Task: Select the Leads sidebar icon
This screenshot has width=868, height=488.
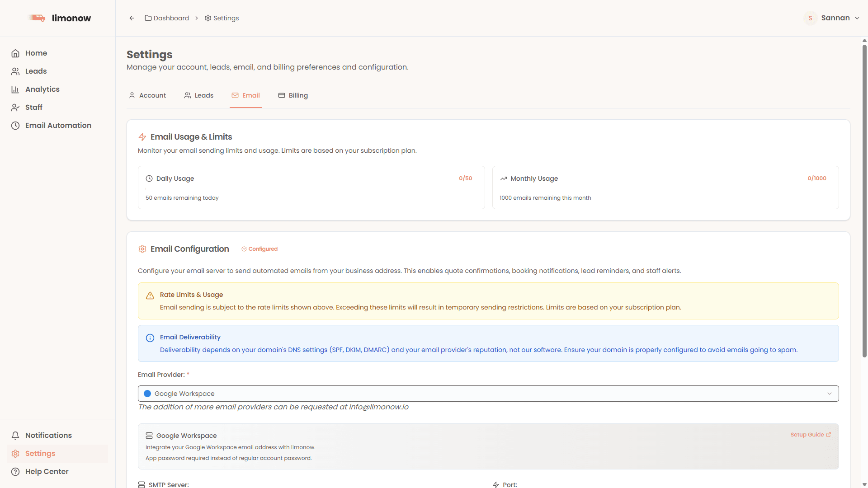Action: pos(15,71)
